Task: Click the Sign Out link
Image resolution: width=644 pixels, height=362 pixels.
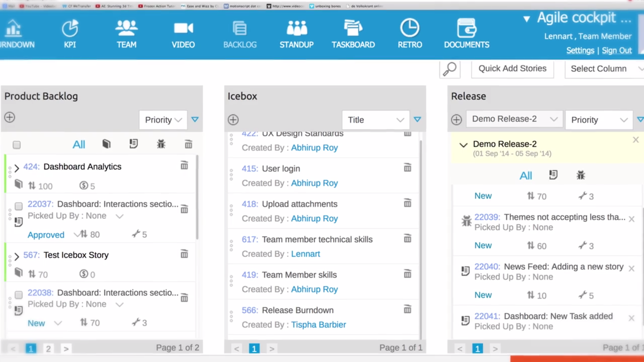Action: [x=616, y=51]
